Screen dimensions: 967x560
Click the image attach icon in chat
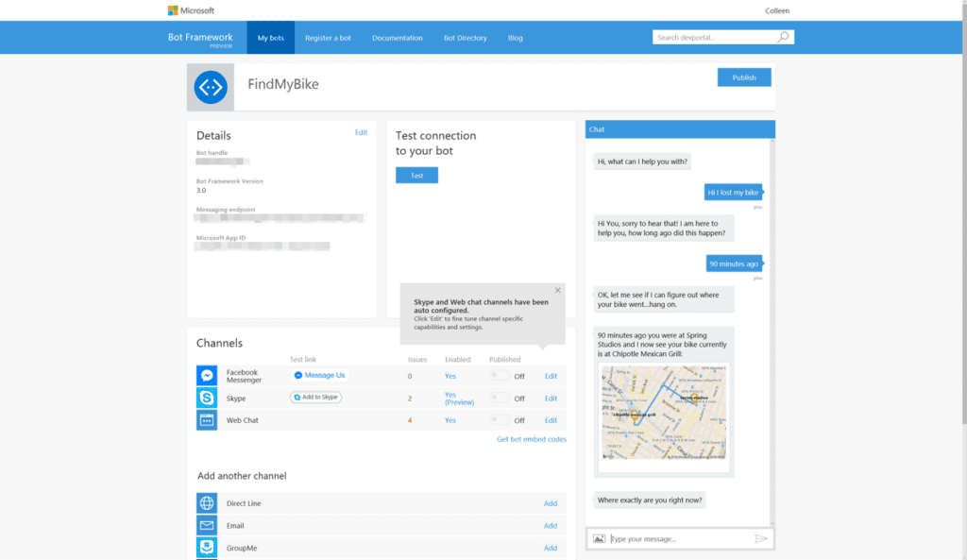click(599, 538)
